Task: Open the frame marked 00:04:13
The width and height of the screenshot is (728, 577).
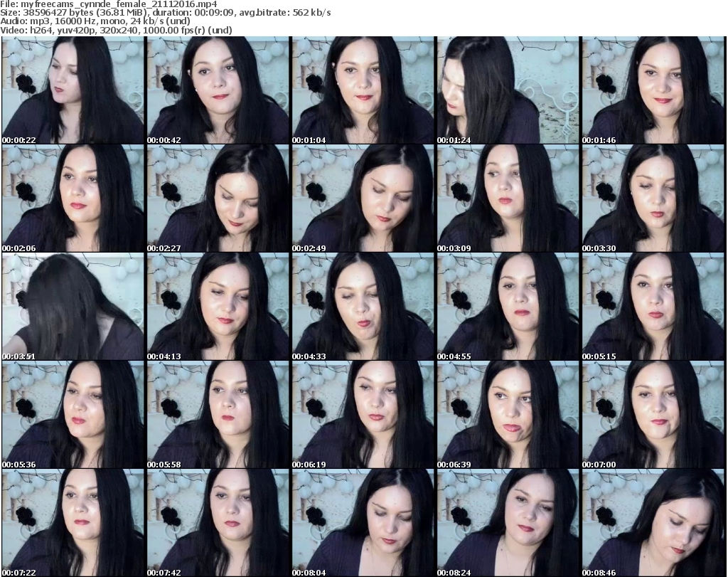Action: 218,307
